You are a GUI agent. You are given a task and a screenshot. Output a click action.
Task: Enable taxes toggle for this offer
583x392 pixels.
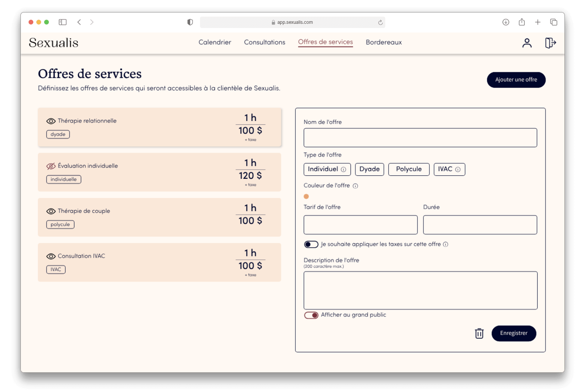point(311,245)
